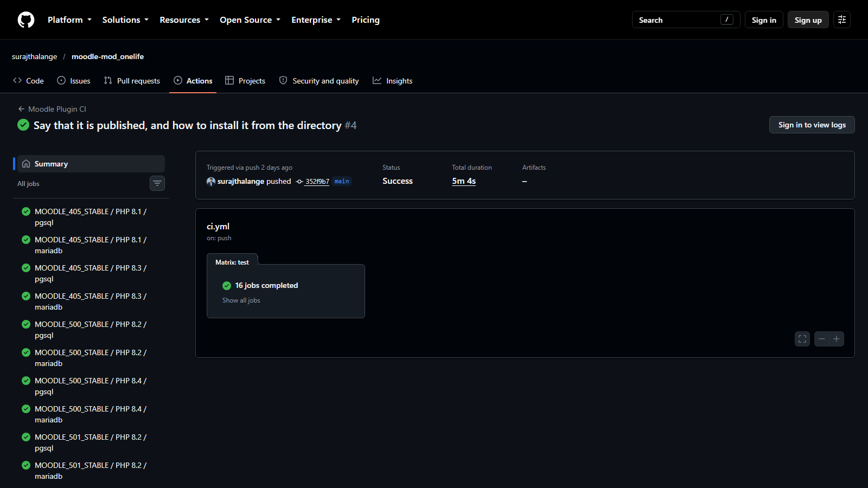The width and height of the screenshot is (868, 488).
Task: Click the 5m 4s total duration link
Action: click(x=464, y=181)
